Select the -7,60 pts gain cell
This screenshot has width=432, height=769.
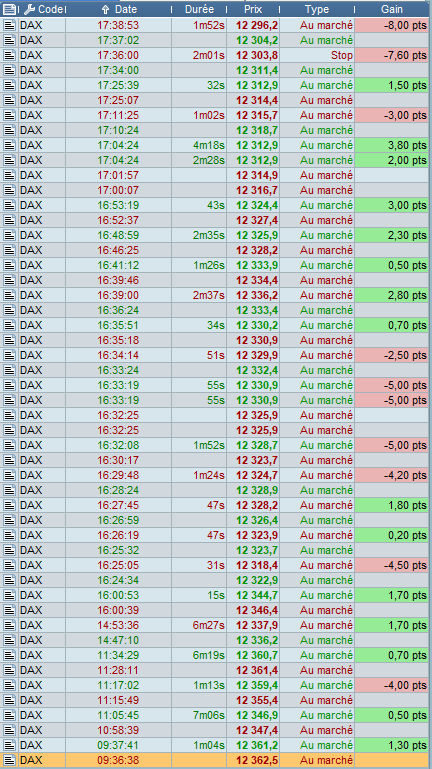tap(392, 55)
